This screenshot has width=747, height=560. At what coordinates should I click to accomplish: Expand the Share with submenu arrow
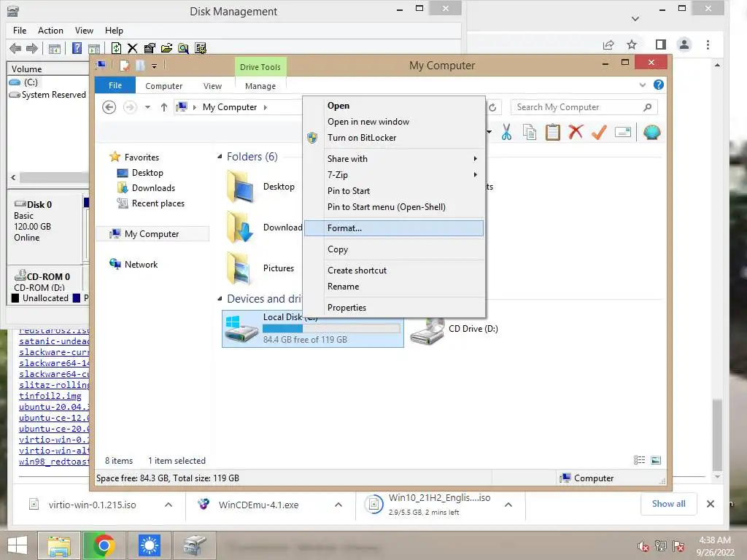[x=475, y=158]
